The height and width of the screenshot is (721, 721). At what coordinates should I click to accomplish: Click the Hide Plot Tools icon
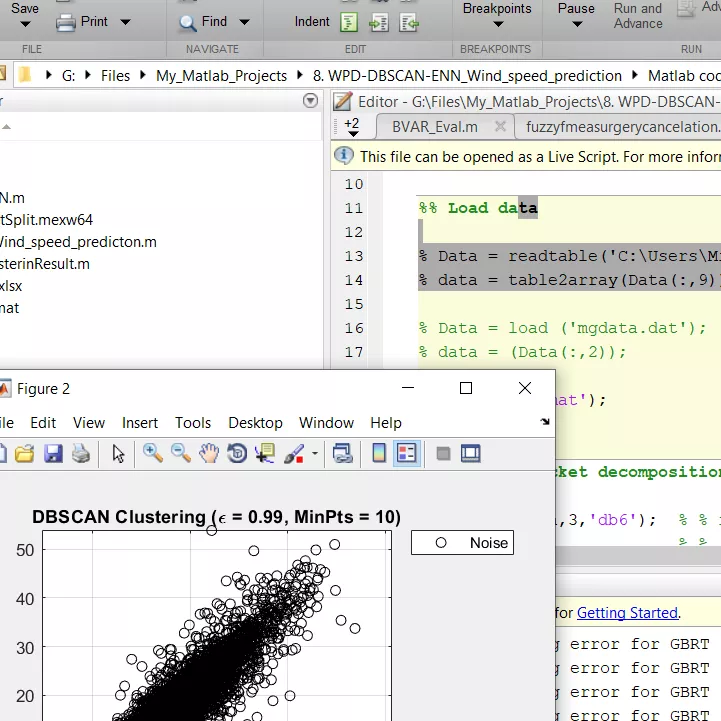click(x=443, y=454)
